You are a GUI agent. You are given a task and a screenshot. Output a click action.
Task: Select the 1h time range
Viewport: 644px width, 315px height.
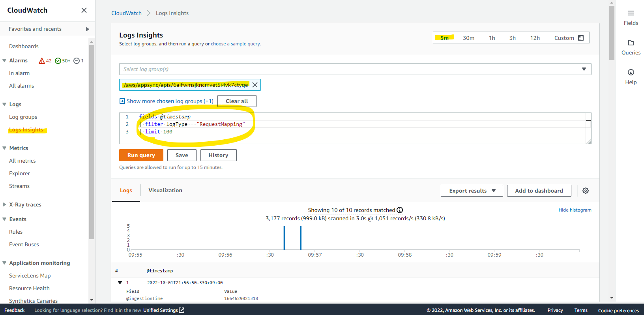pos(492,38)
